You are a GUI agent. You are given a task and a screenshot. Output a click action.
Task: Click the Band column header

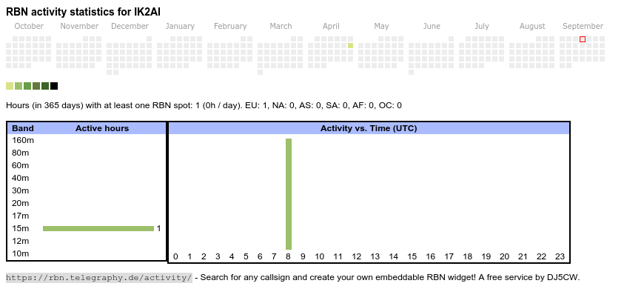[x=23, y=128]
